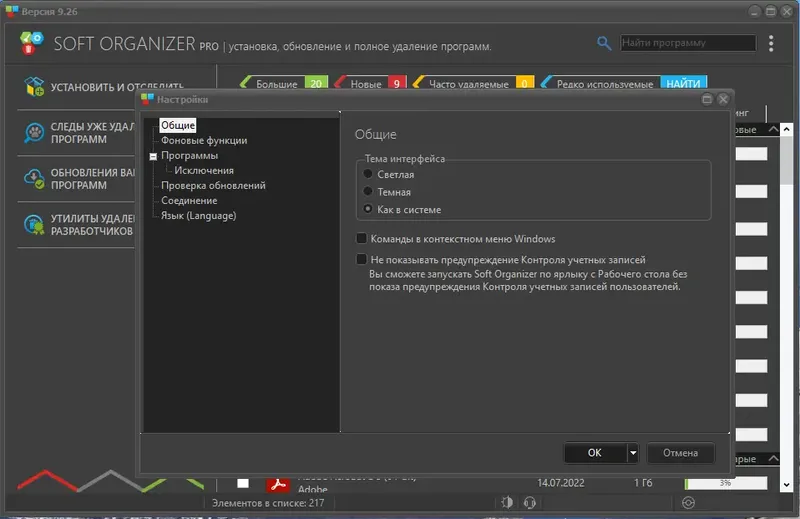Click the magnifier search icon
Viewport: 800px width, 519px height.
[x=604, y=43]
